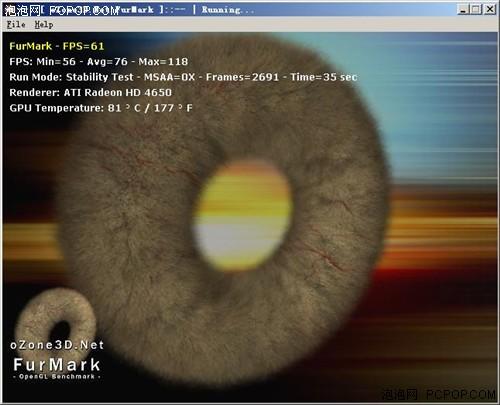The width and height of the screenshot is (500, 405).
Task: Minimize the FurMark window
Action: (463, 9)
